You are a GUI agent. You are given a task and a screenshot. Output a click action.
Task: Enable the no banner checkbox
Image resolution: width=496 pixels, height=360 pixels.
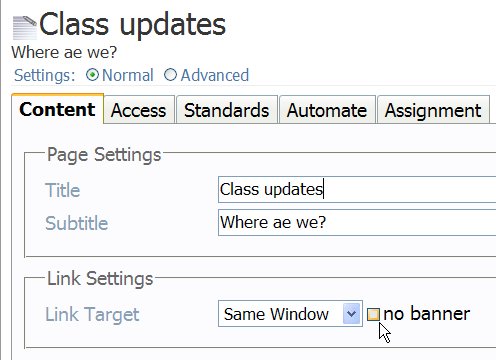373,314
